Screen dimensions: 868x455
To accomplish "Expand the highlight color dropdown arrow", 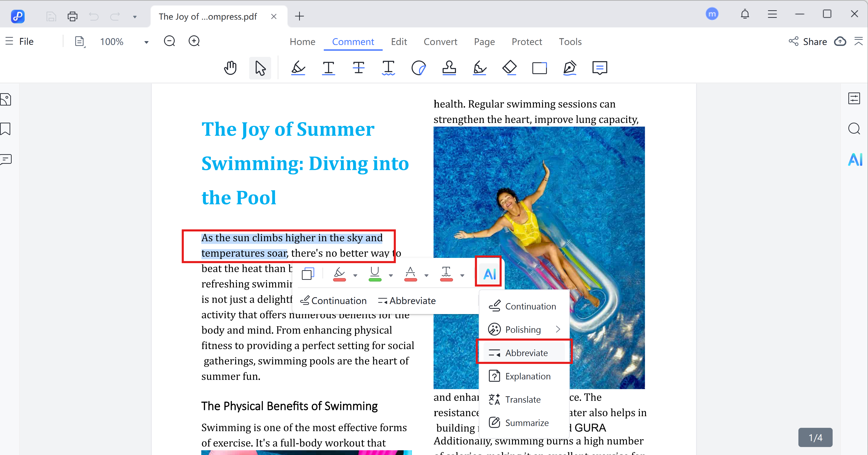I will pyautogui.click(x=355, y=275).
